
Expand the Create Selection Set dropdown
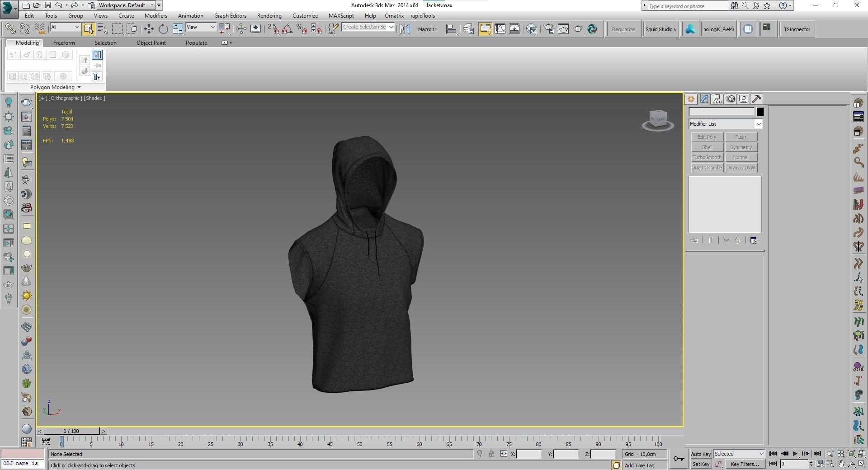(x=391, y=27)
